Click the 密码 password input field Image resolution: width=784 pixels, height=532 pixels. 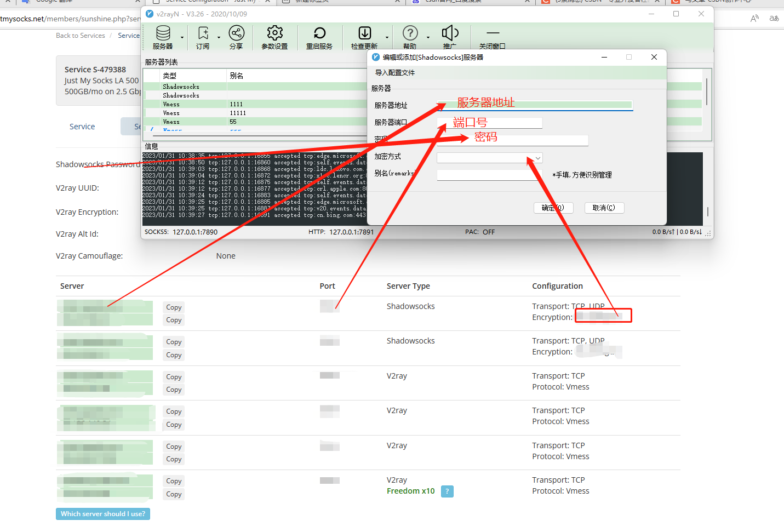[x=513, y=140]
